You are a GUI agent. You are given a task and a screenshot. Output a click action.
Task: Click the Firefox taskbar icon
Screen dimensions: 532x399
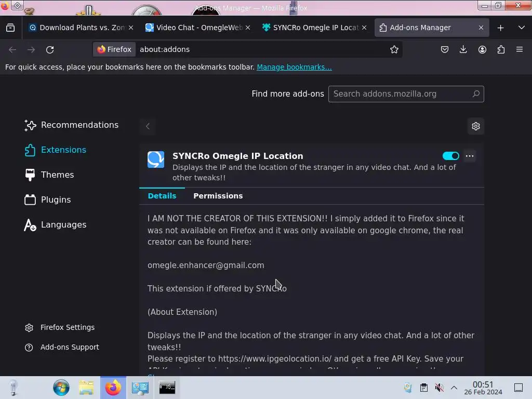tap(113, 388)
